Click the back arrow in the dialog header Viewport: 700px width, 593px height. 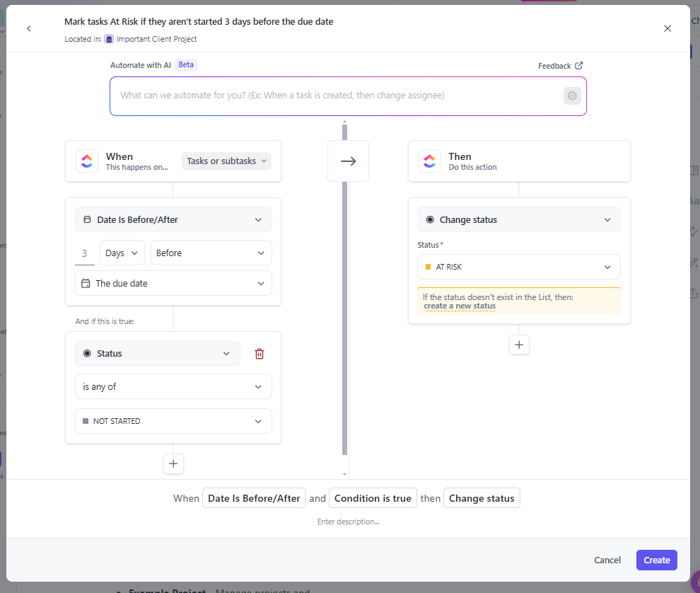pyautogui.click(x=29, y=28)
